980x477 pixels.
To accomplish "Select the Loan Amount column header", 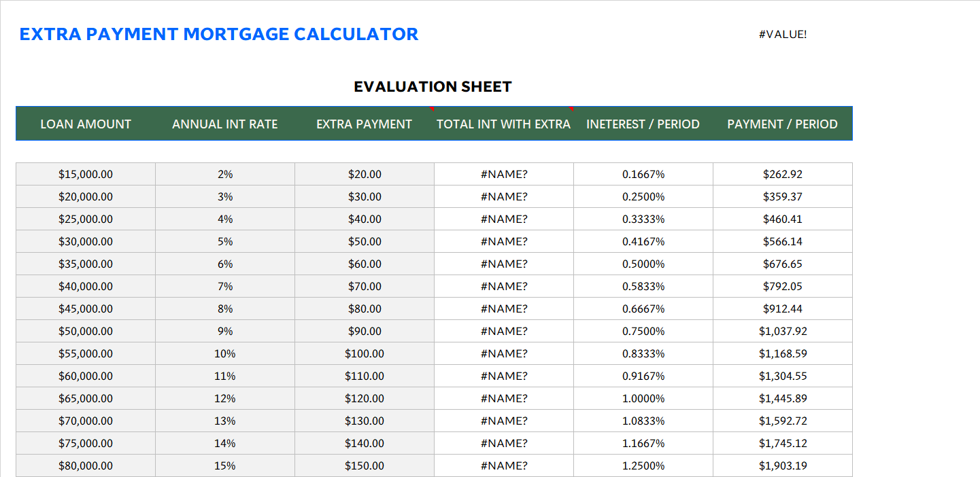I will 86,124.
